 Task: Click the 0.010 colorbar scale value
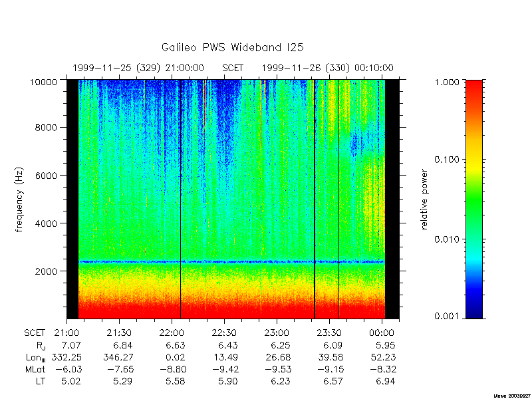click(x=447, y=239)
